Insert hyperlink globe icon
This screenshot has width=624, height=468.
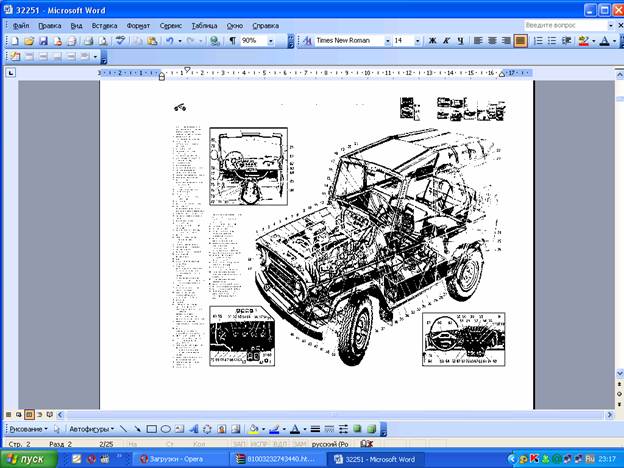[x=215, y=41]
